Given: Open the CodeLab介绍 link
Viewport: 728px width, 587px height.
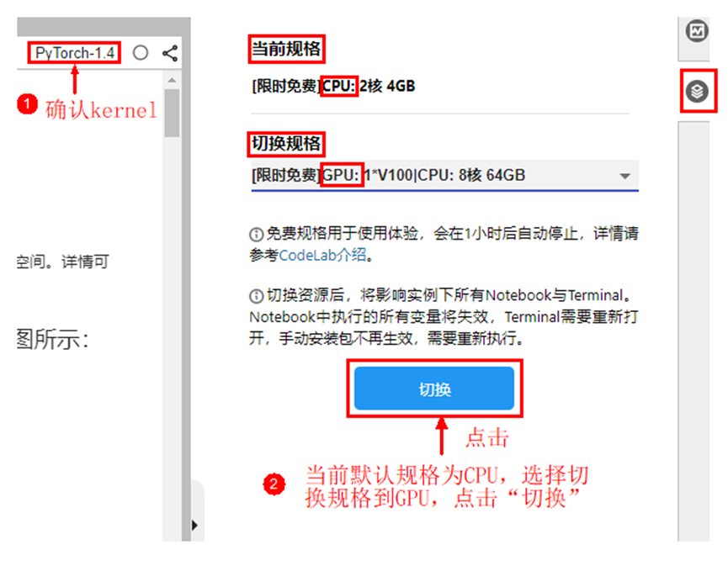Looking at the screenshot, I should click(322, 255).
